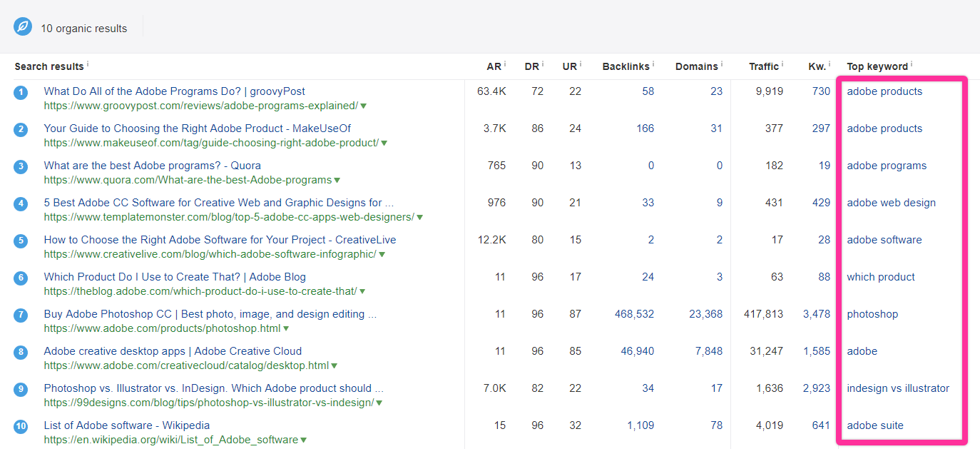
Task: Click the organic results leaf icon
Action: [x=23, y=27]
